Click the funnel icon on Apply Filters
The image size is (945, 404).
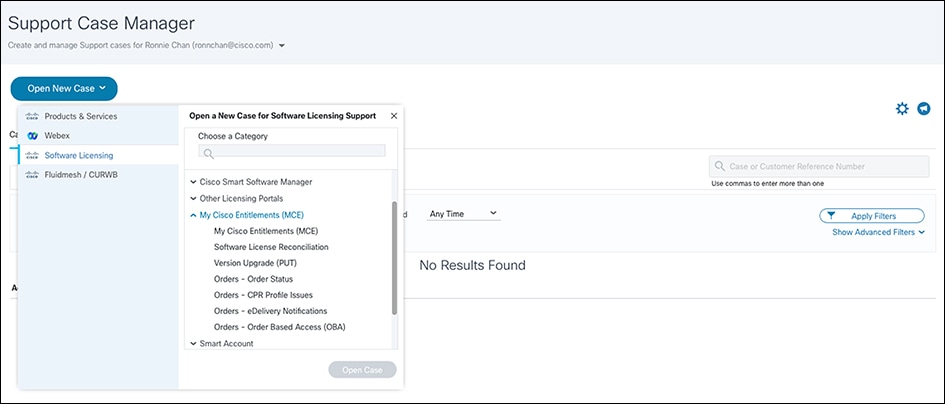point(831,215)
